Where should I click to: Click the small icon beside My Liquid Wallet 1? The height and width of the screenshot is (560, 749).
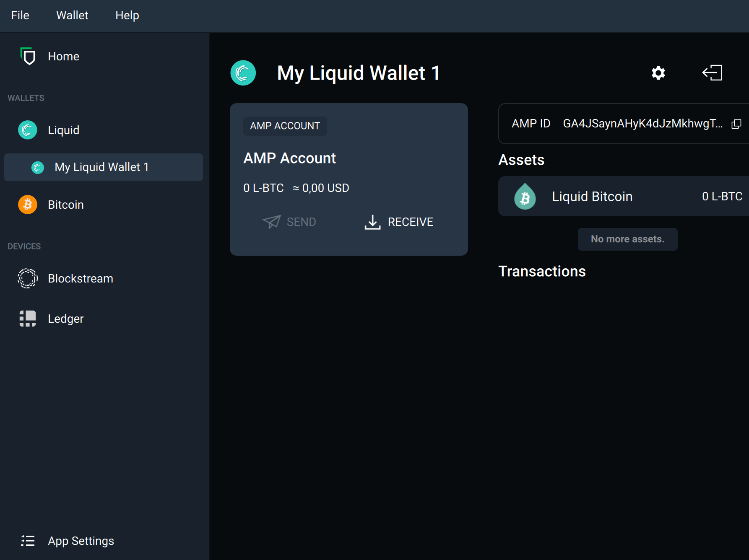38,168
